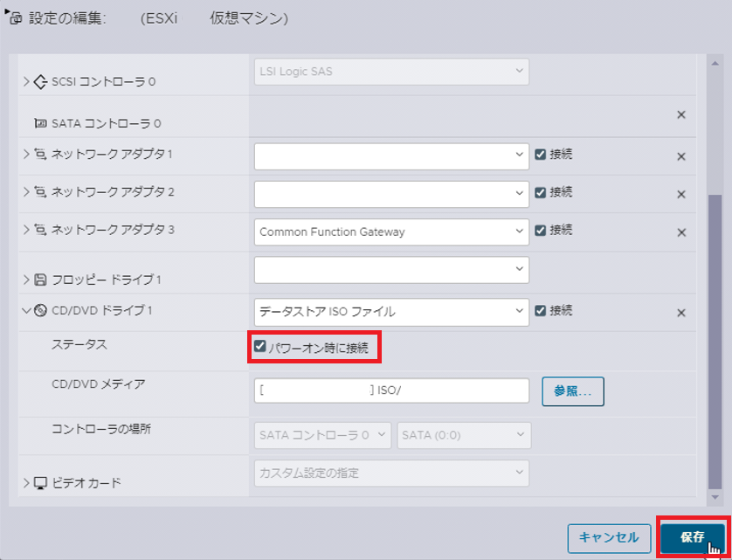Open the フロッピー ドライブ 1 selection dropdown
Image resolution: width=732 pixels, height=560 pixels.
pyautogui.click(x=390, y=270)
